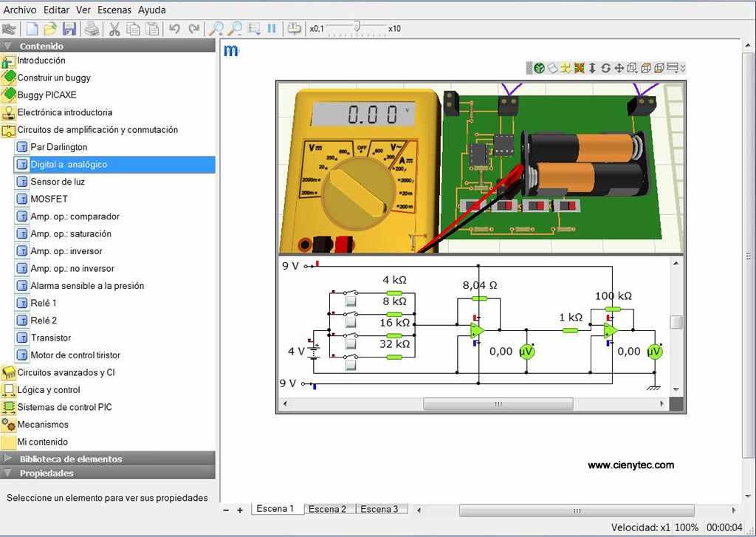Screen dimensions: 756x537
Task: Click the New document icon
Action: pyautogui.click(x=32, y=29)
